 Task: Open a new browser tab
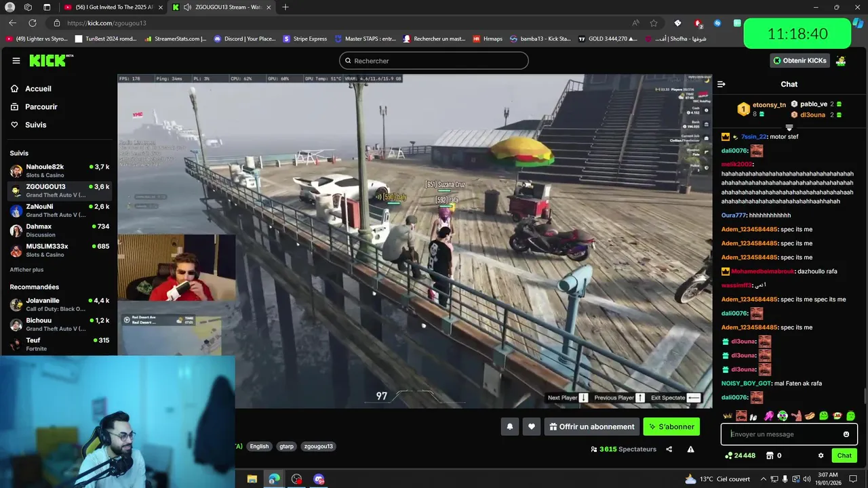[285, 7]
